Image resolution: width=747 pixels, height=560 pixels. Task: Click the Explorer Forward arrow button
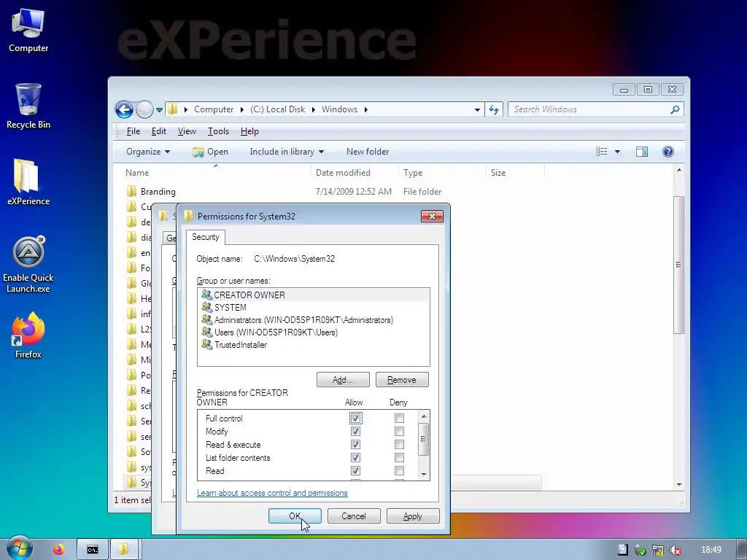pyautogui.click(x=144, y=109)
